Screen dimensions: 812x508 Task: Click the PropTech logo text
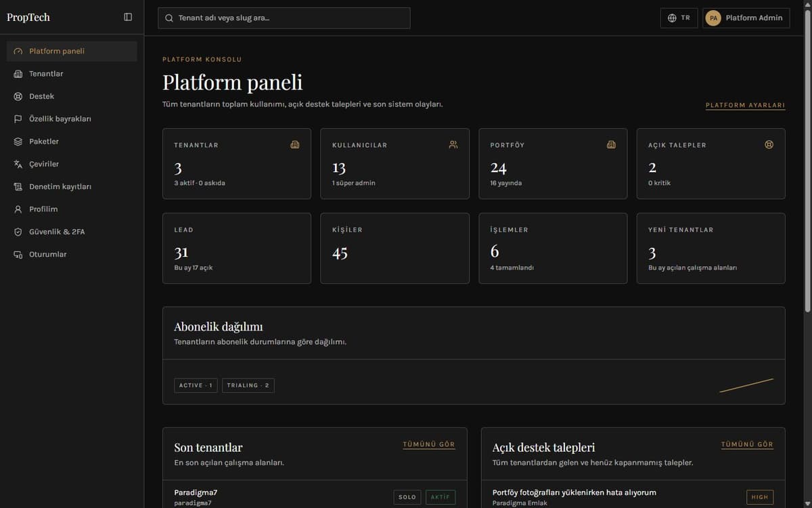click(x=28, y=18)
